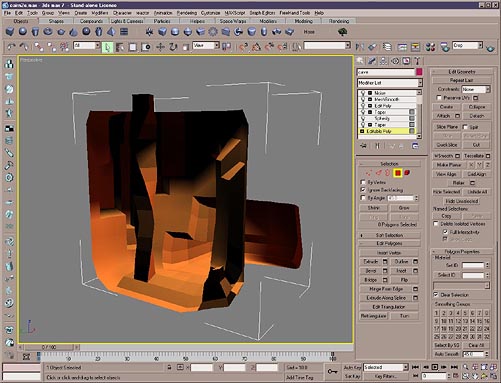Click the Auto Smooth button

(x=447, y=354)
